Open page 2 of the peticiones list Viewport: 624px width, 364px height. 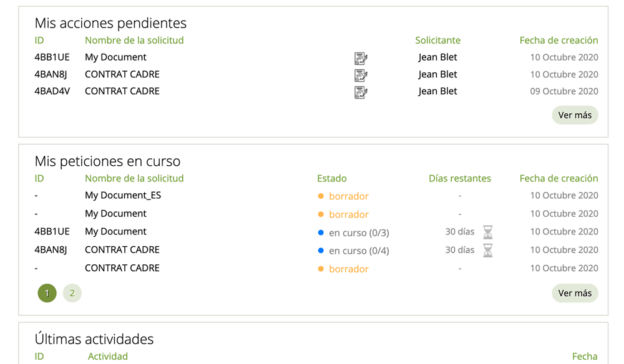(72, 293)
